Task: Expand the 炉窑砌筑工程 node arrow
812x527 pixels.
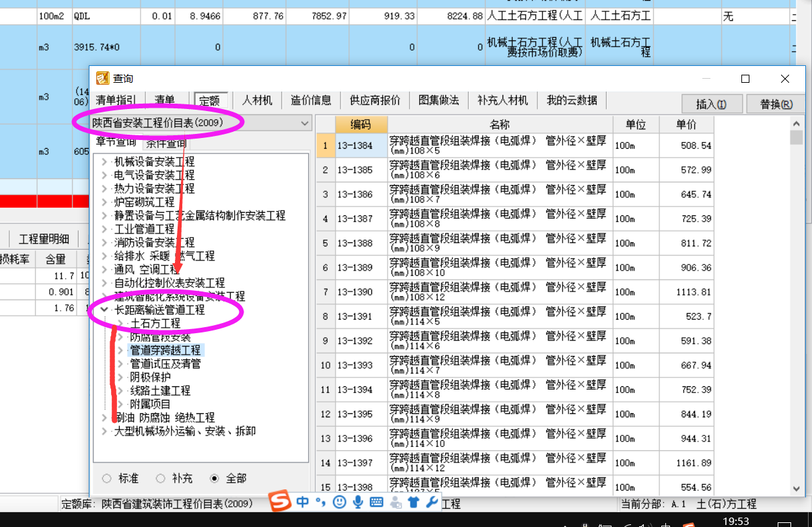Action: (104, 202)
